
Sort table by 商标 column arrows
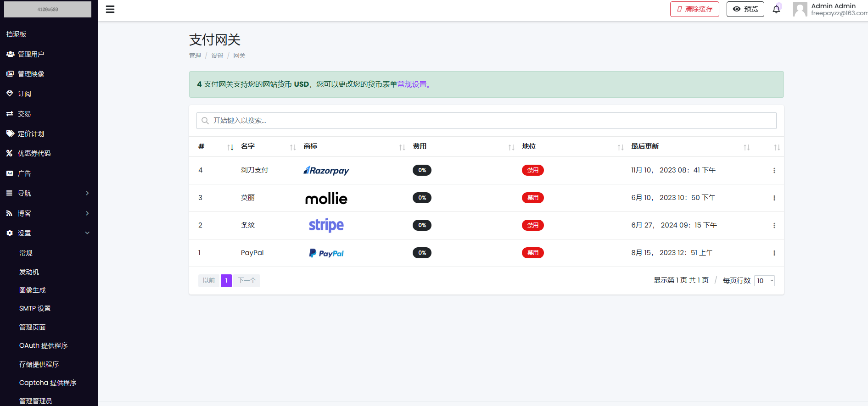[x=402, y=147]
